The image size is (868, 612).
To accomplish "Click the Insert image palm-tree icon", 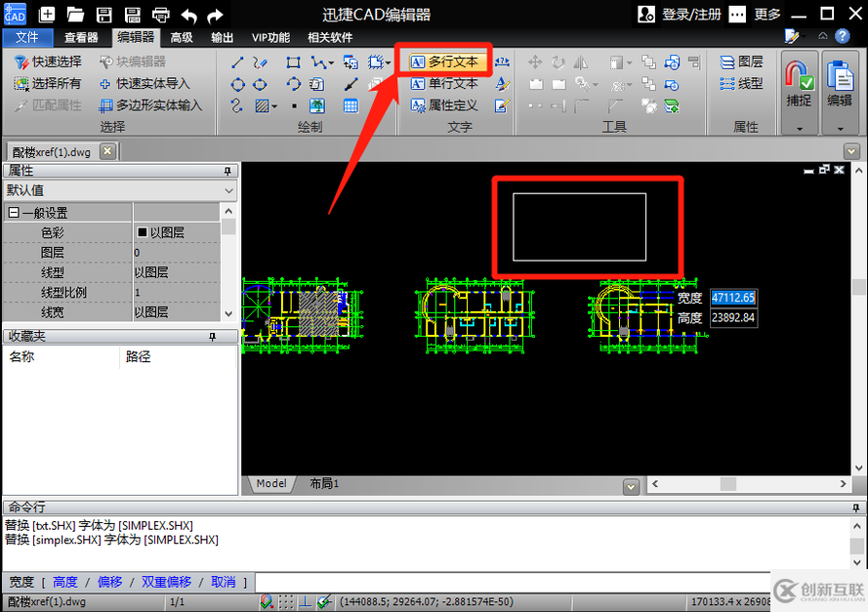I will tap(317, 105).
